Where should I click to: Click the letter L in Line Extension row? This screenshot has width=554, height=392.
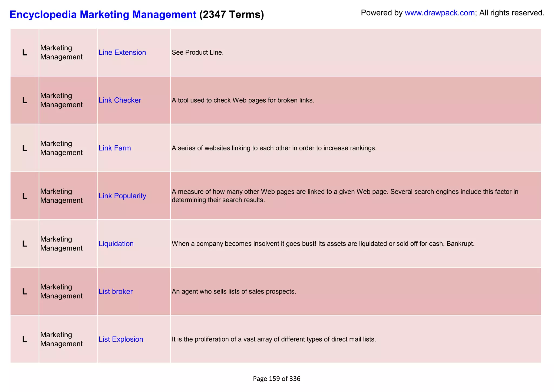[25, 53]
